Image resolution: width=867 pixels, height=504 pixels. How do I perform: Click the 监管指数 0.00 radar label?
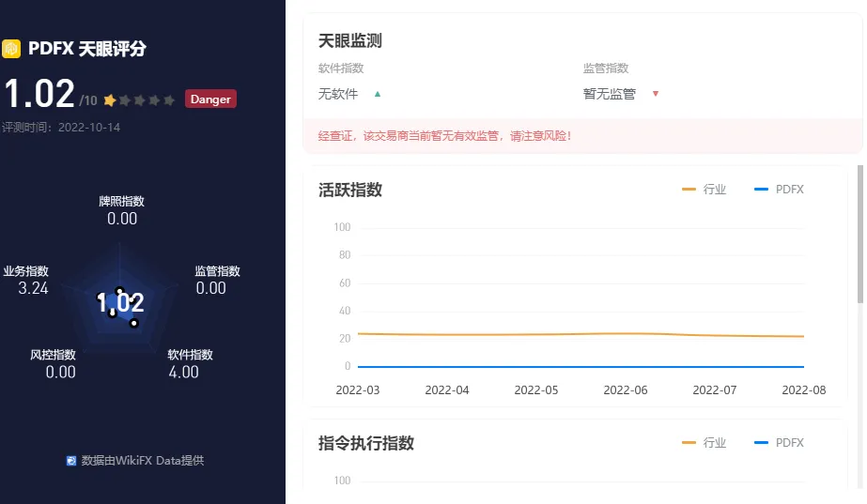pyautogui.click(x=217, y=281)
